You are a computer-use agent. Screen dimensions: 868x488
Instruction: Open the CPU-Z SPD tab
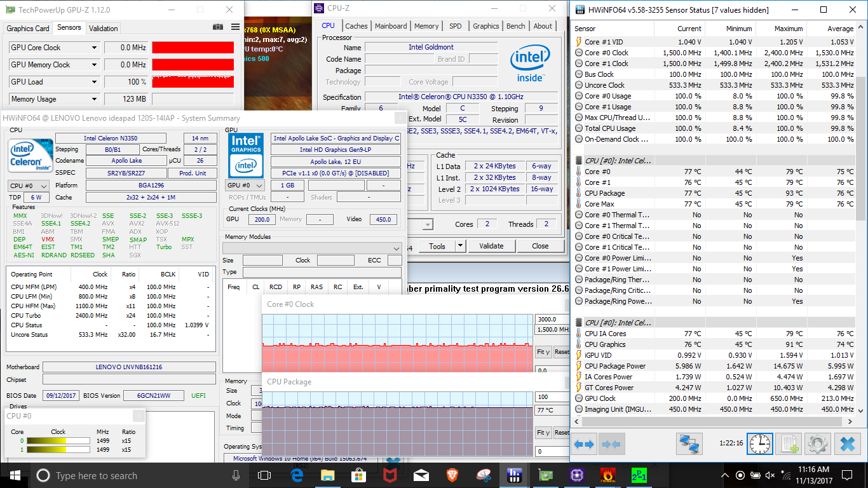[x=456, y=26]
